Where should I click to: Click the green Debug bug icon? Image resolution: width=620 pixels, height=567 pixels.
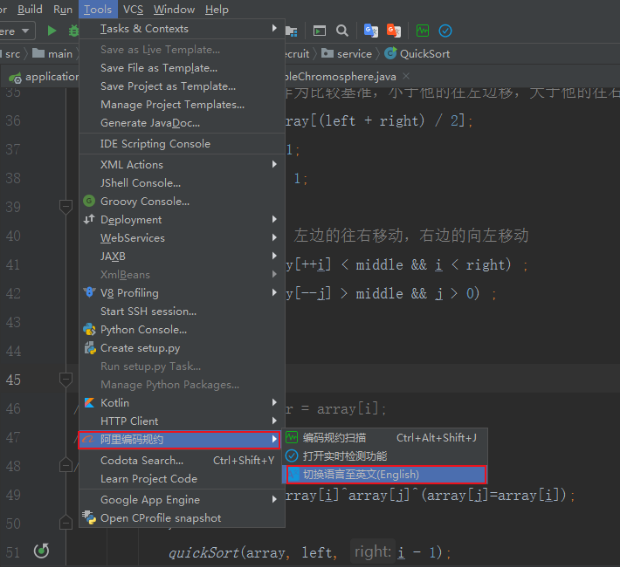pyautogui.click(x=74, y=30)
